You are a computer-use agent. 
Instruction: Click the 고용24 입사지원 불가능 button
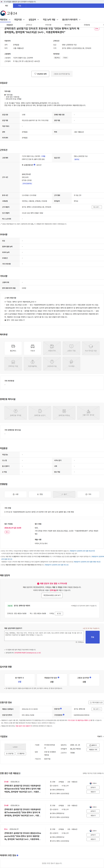[62, 74]
